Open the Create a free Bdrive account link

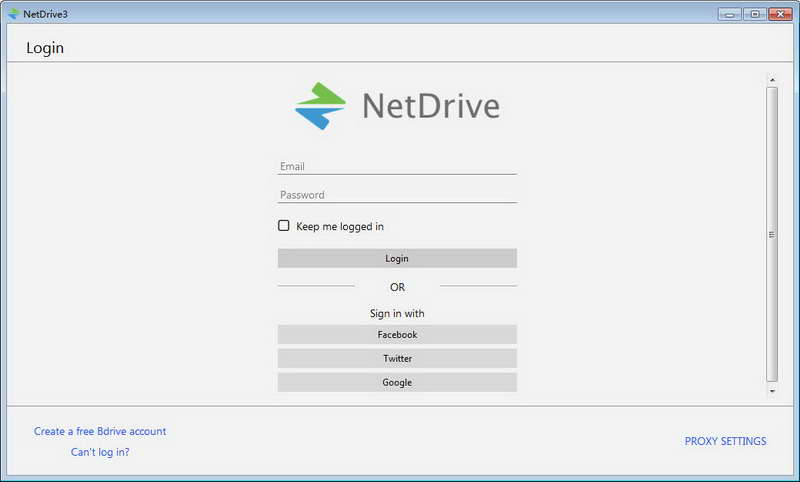(100, 432)
